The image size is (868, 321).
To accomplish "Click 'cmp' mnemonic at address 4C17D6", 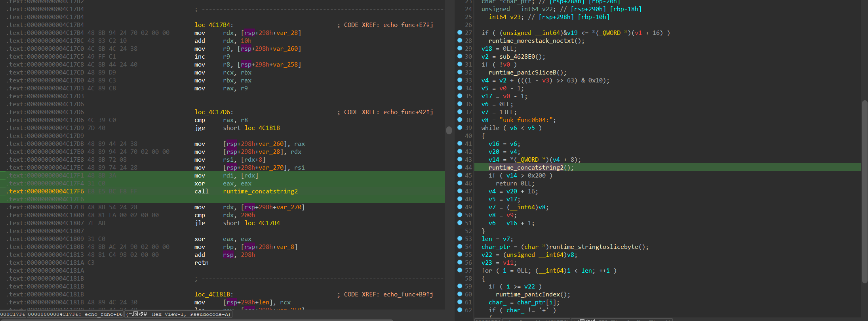I will pyautogui.click(x=200, y=120).
